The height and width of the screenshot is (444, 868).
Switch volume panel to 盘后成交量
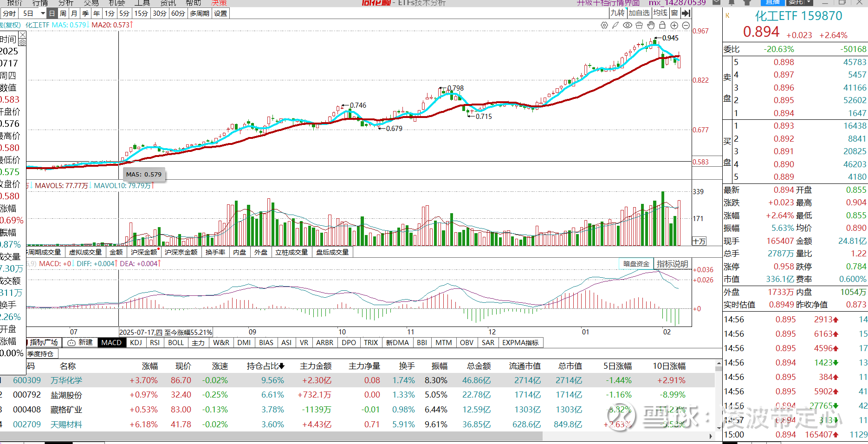332,252
